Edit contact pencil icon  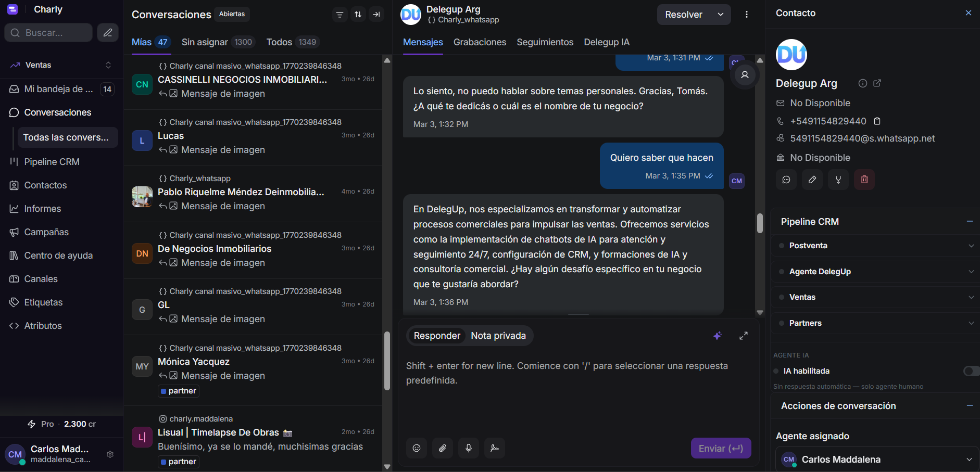pos(812,180)
